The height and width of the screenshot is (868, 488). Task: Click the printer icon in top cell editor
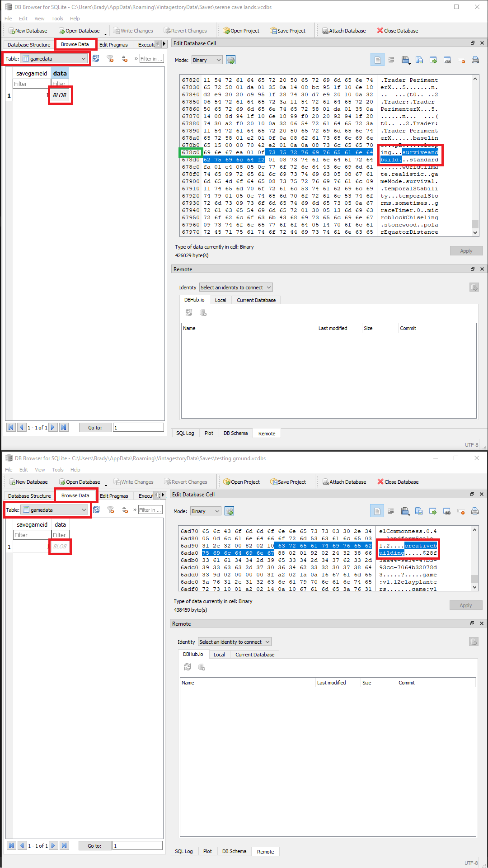click(x=475, y=60)
